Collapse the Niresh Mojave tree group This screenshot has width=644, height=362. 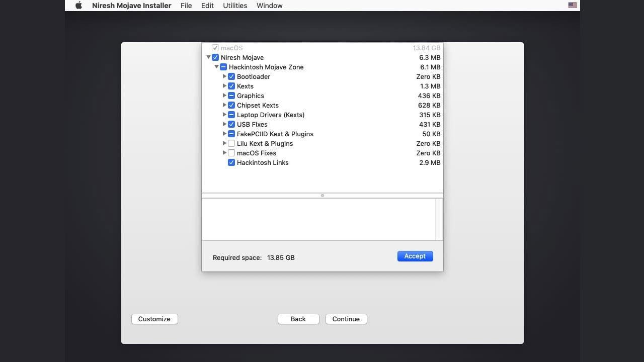(208, 57)
